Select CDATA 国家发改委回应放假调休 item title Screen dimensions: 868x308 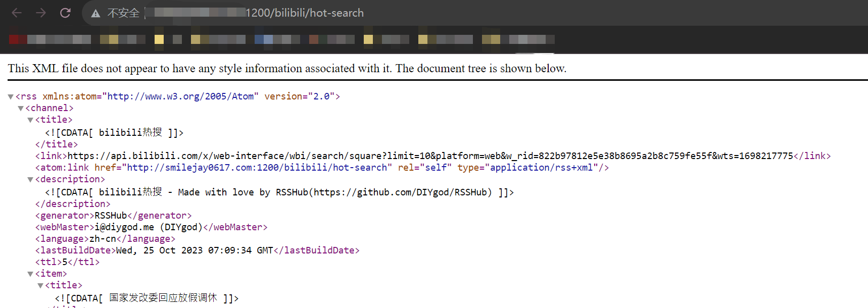(x=147, y=298)
